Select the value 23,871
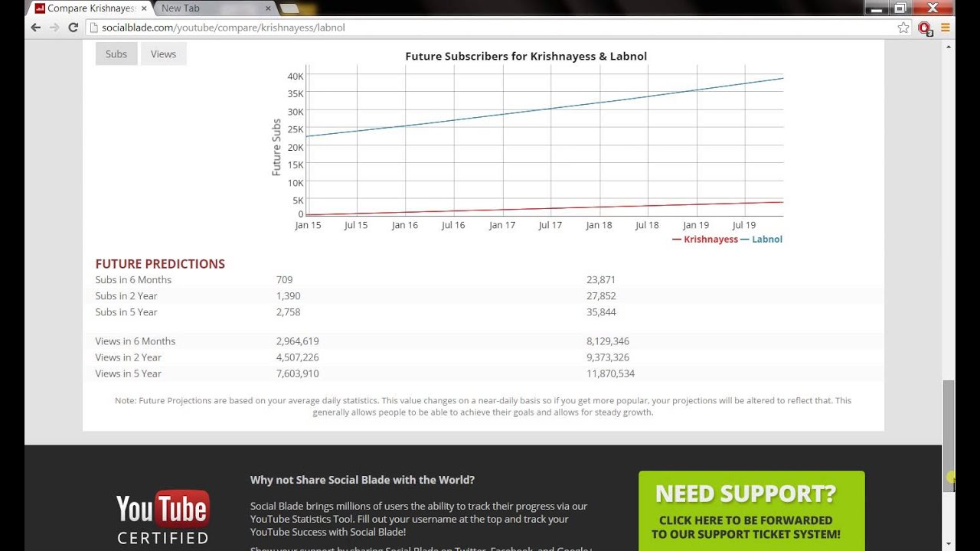This screenshot has width=980, height=551. pyautogui.click(x=601, y=280)
